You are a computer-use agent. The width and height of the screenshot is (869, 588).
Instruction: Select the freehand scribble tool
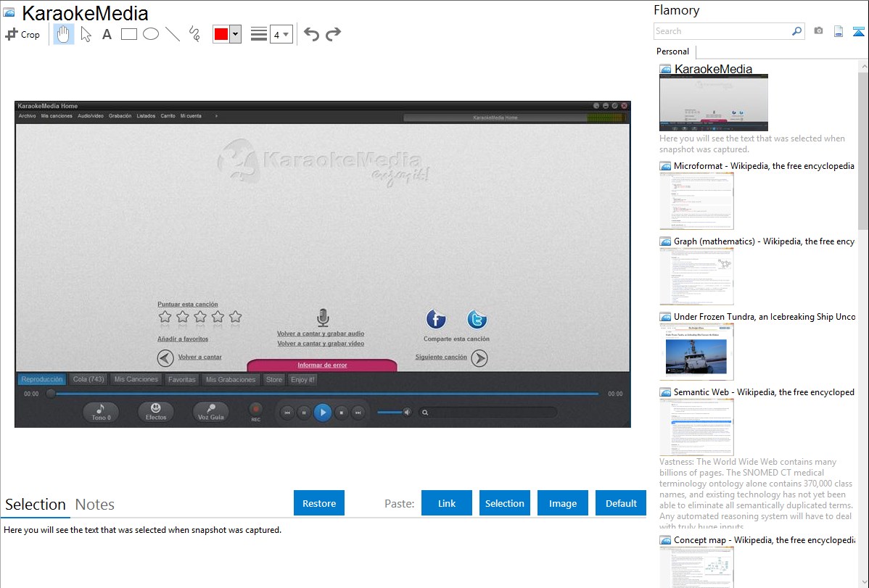194,34
